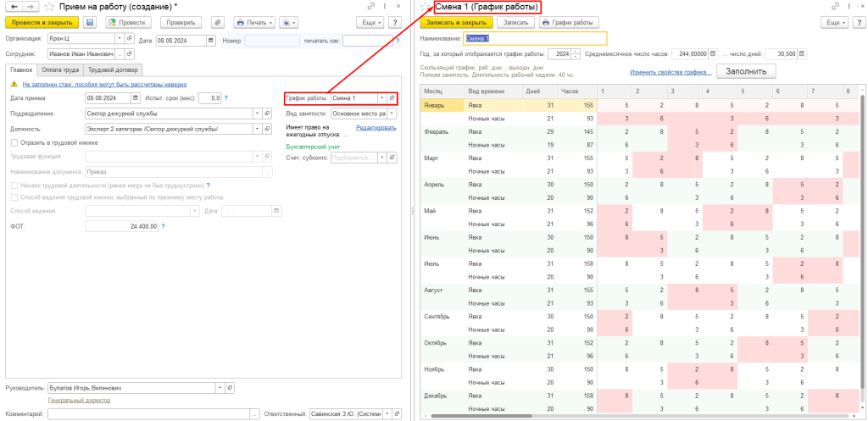Enable Отразить в трудовой книжке checkbox
This screenshot has width=868, height=421.
pyautogui.click(x=14, y=142)
